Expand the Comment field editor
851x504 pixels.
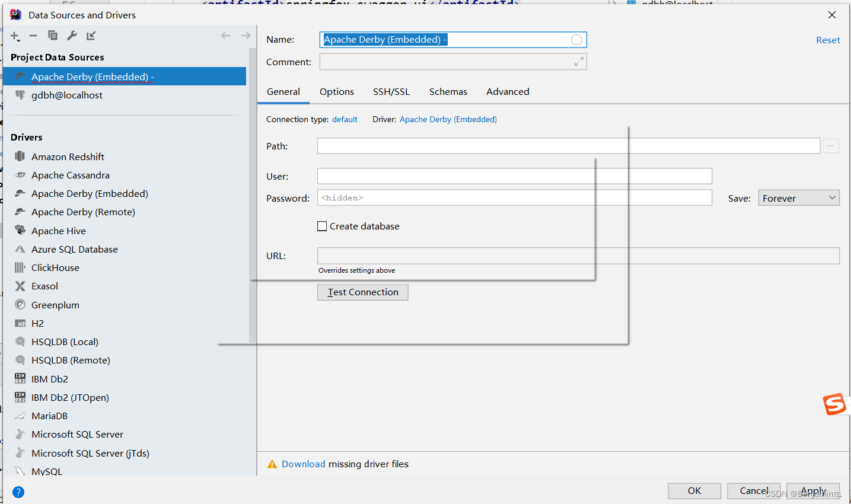pos(579,62)
